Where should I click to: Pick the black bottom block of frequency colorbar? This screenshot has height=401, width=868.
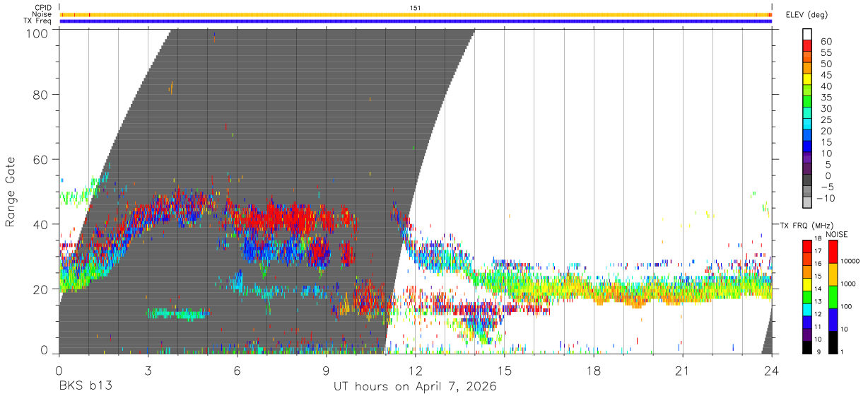(x=807, y=347)
